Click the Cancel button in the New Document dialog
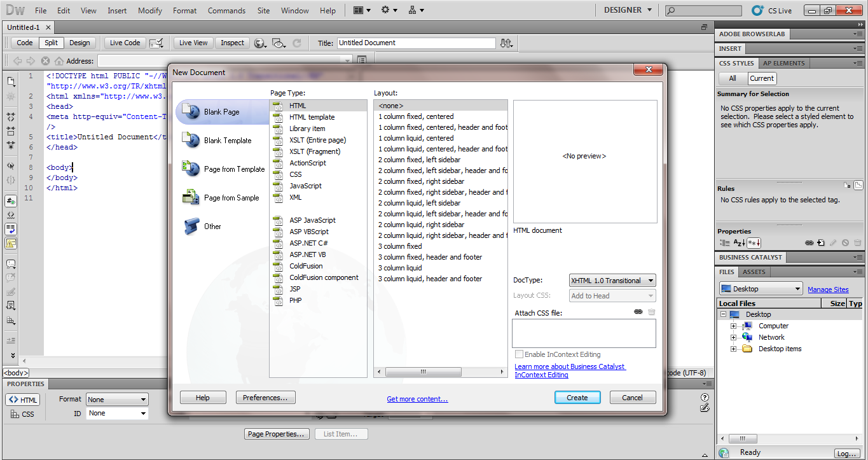The width and height of the screenshot is (868, 460). click(632, 398)
